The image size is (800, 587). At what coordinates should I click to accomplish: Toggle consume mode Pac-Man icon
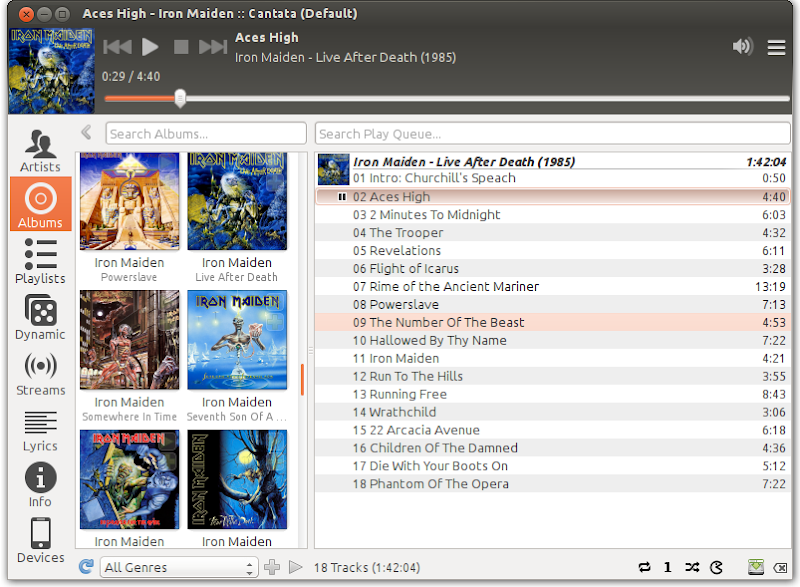point(716,567)
